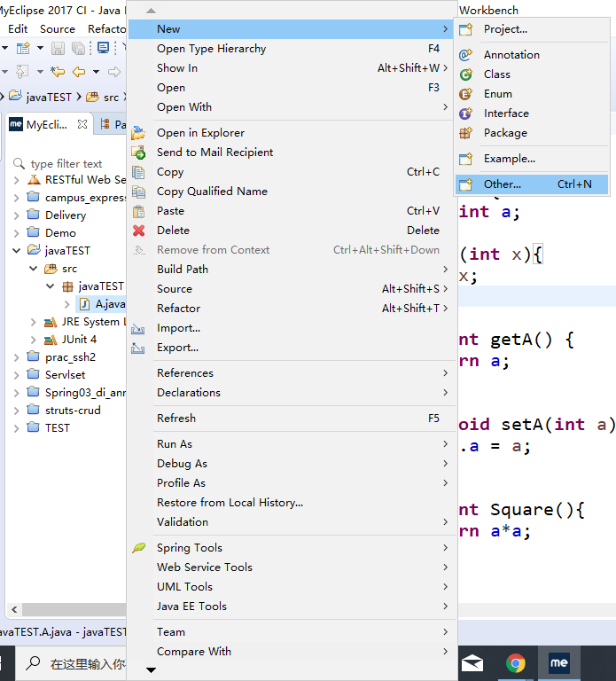Click the Spring Tools leaf icon
The width and height of the screenshot is (616, 681).
click(138, 548)
